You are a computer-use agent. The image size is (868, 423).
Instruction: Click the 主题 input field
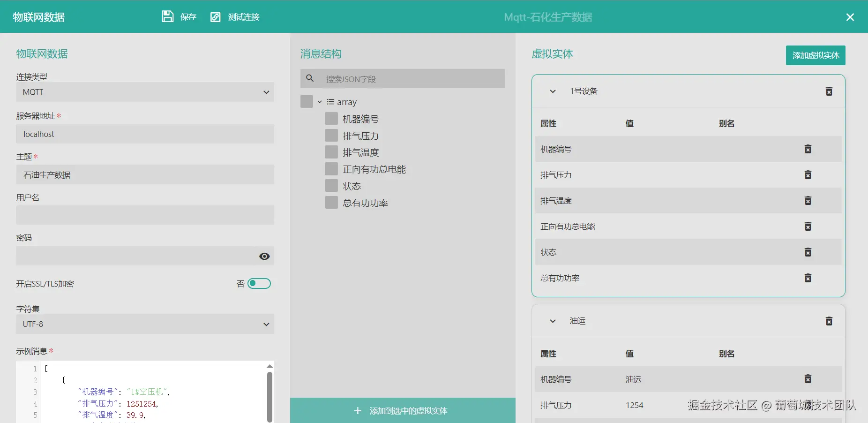(x=145, y=174)
